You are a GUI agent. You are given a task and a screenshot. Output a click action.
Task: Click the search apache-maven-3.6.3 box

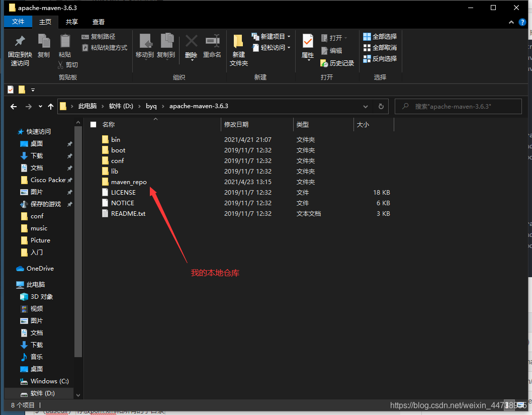458,107
